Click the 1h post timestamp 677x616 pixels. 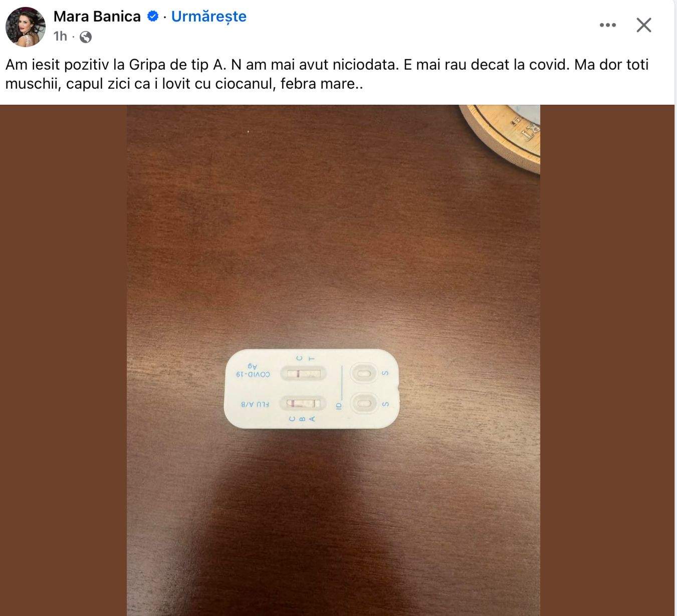pyautogui.click(x=60, y=37)
